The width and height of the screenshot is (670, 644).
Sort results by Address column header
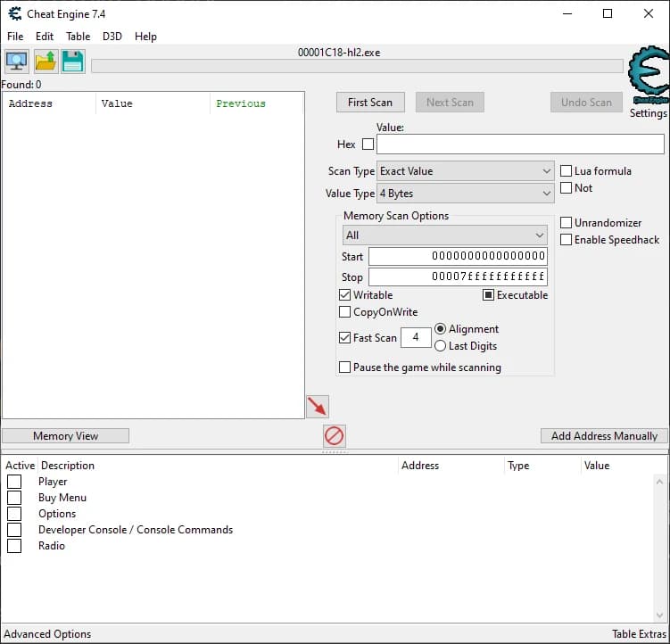click(49, 103)
